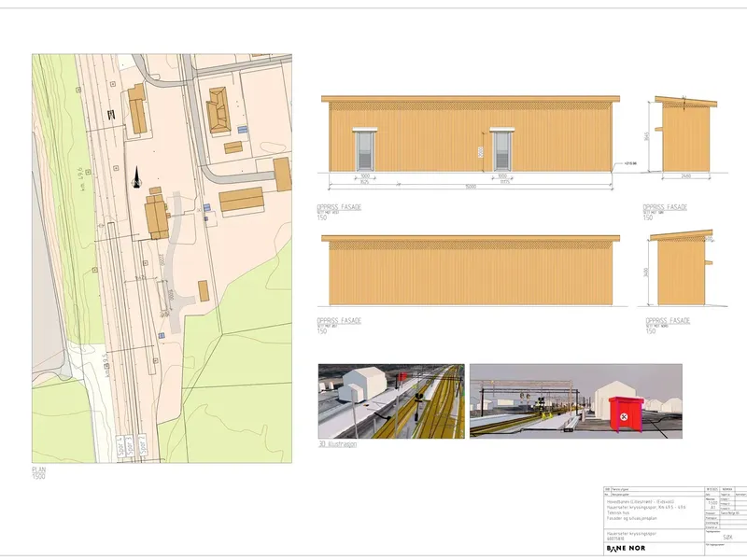The image size is (747, 560).
Task: Click the '2480' width dimension on the side elevation
Action: click(685, 176)
